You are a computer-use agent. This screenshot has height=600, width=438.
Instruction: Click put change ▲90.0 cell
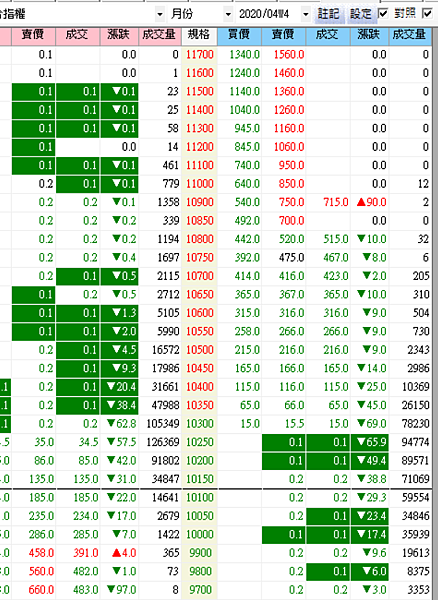pos(370,202)
